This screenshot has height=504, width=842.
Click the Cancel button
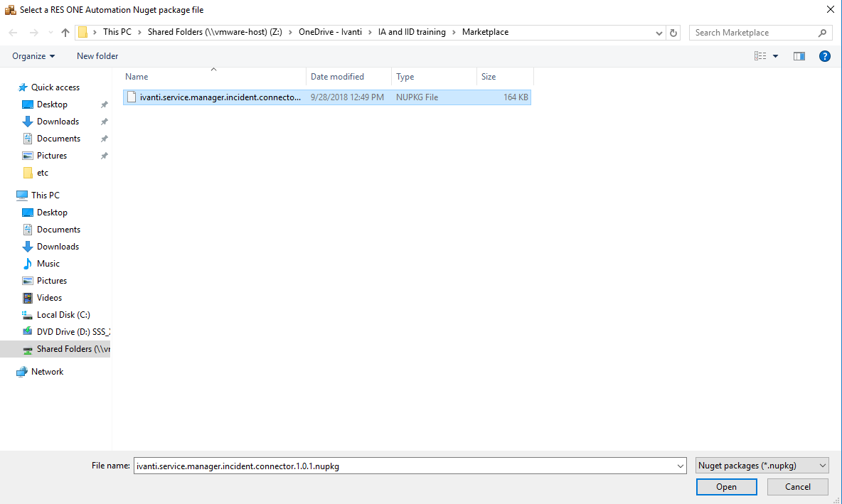pos(798,487)
